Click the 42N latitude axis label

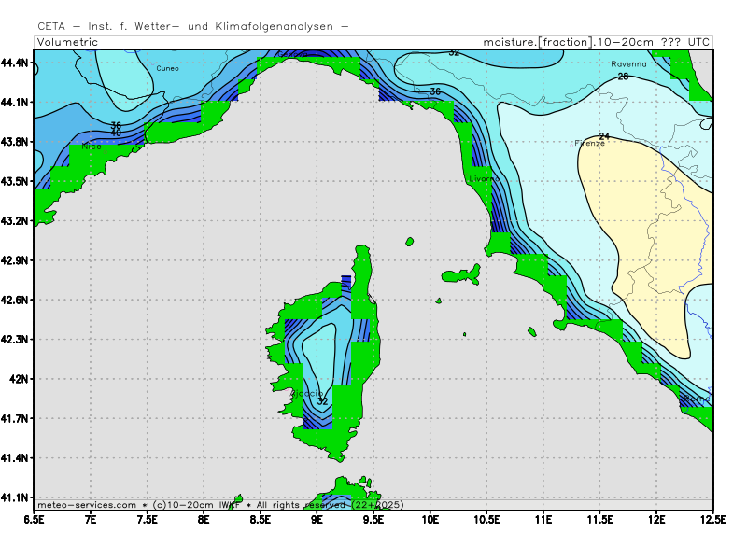coord(19,379)
